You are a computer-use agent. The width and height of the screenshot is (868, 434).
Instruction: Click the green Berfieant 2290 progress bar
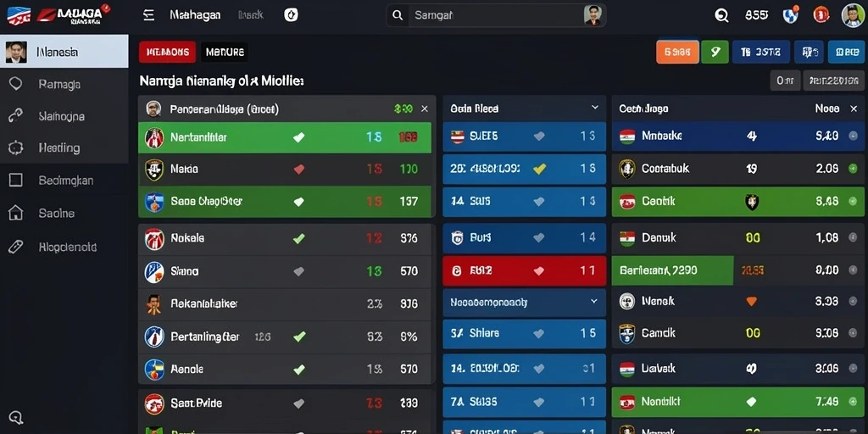click(672, 270)
